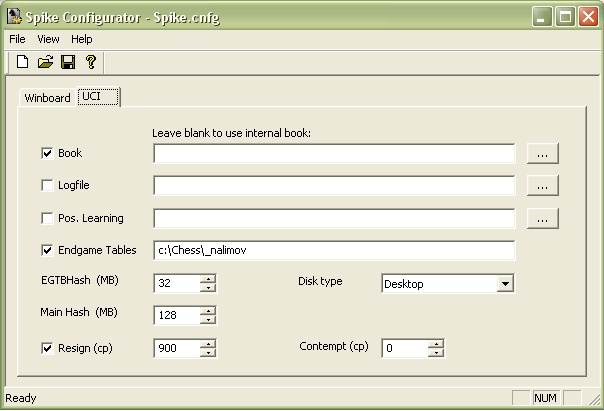This screenshot has width=604, height=411.
Task: Decrease Resign value with down arrow
Action: click(x=208, y=353)
